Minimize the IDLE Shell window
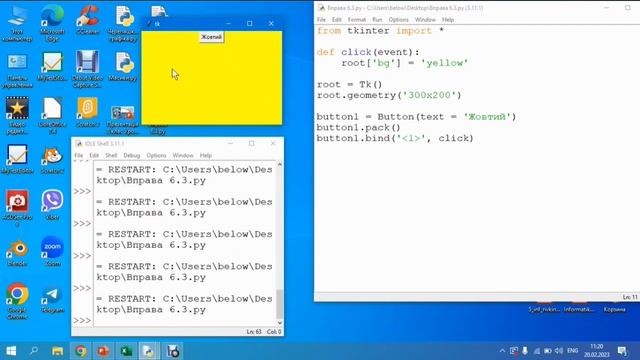The image size is (640, 360). click(230, 143)
